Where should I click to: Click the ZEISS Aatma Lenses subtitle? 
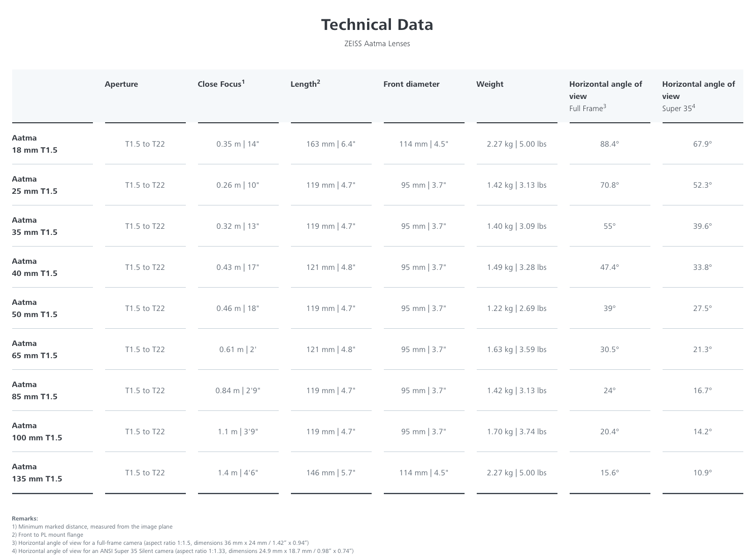(x=377, y=44)
